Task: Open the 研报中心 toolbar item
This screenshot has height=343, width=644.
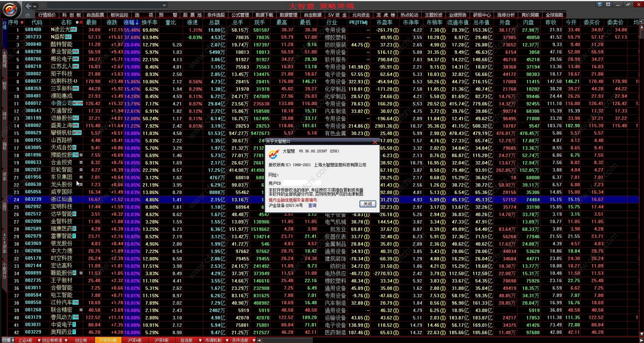Action: pos(482,15)
